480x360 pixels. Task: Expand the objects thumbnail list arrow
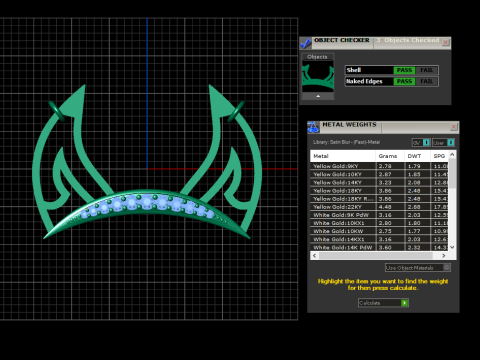318,96
